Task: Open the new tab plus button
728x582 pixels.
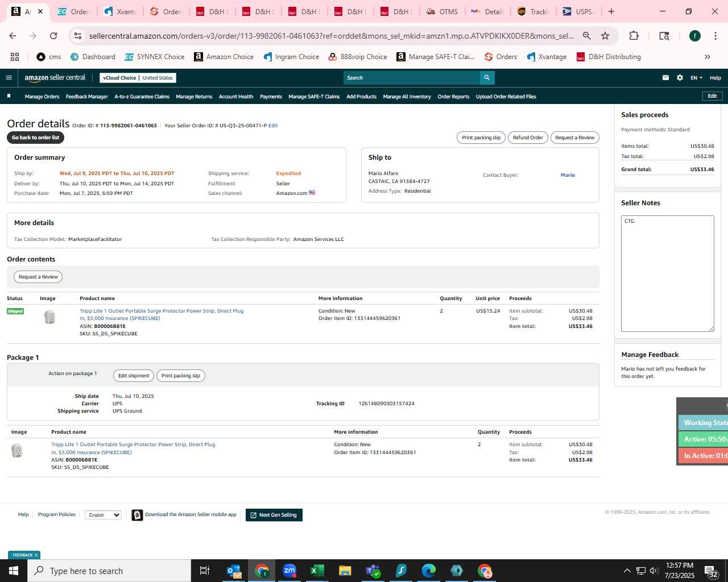Action: click(x=611, y=11)
